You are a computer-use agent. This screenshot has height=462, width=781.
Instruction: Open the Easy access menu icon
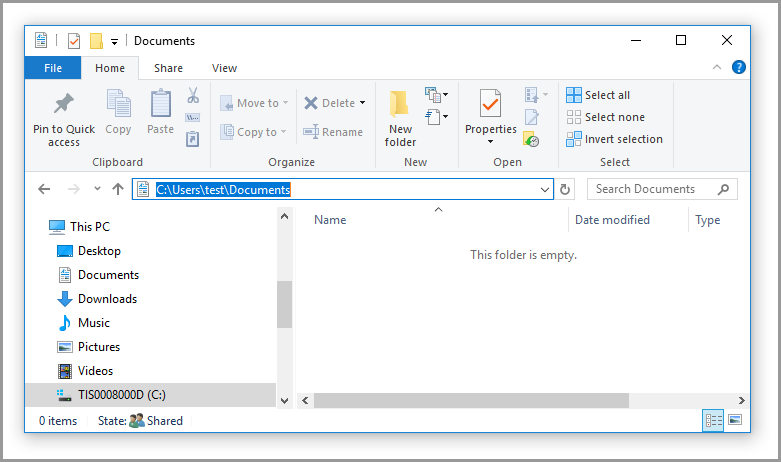point(436,117)
